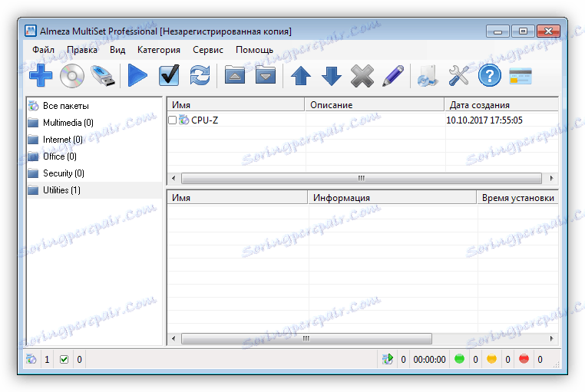Click the lower pane horizontal scrollbar thumb
585x392 pixels.
pos(306,338)
